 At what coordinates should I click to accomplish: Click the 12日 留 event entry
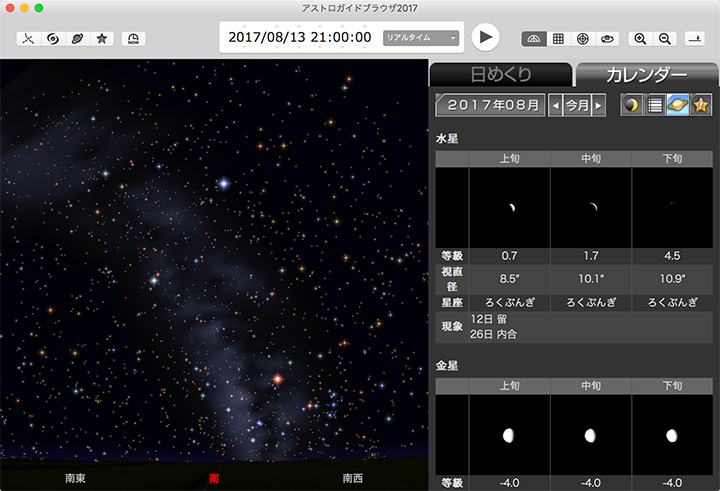pos(489,319)
